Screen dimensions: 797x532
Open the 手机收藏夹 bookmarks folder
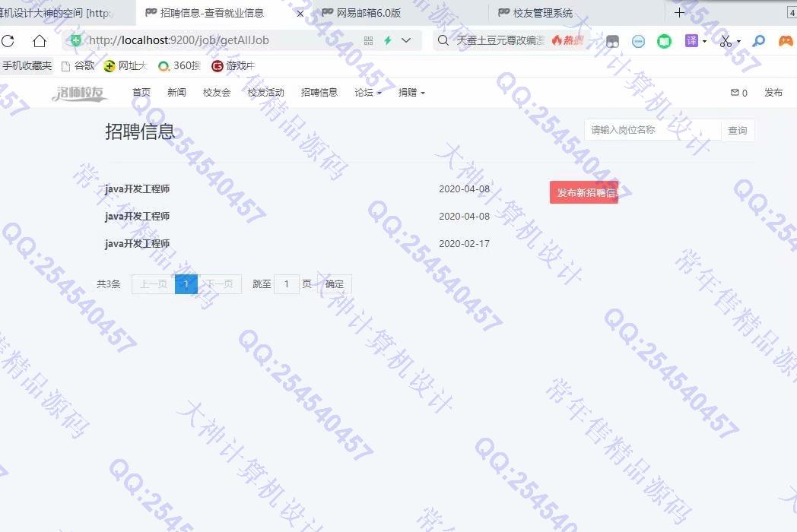coord(27,65)
